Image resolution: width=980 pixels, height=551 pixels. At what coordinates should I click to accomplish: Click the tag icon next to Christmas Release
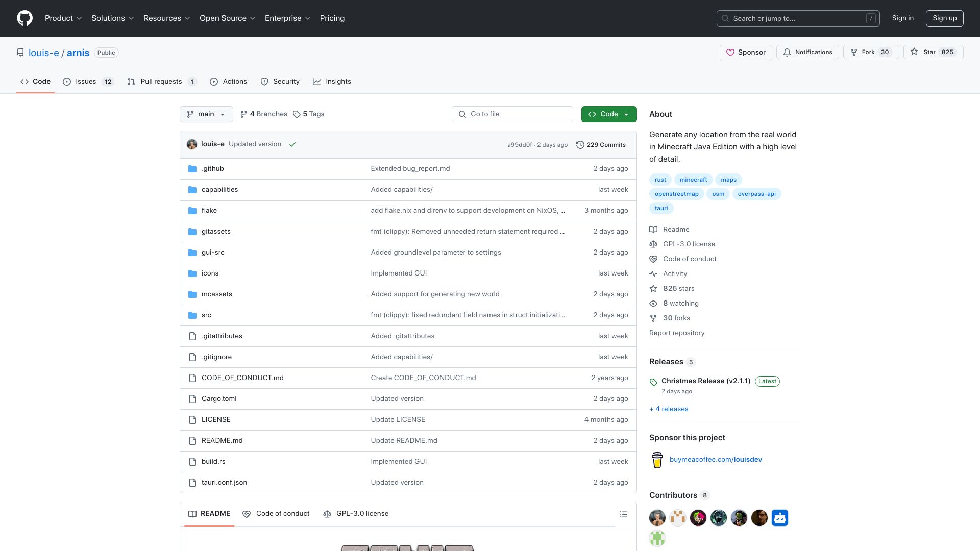pyautogui.click(x=653, y=382)
